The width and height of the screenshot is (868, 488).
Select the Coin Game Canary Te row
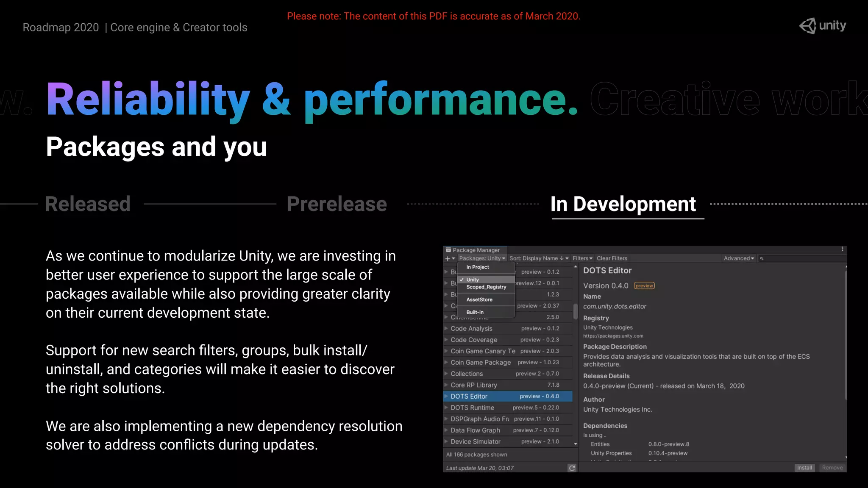(507, 351)
